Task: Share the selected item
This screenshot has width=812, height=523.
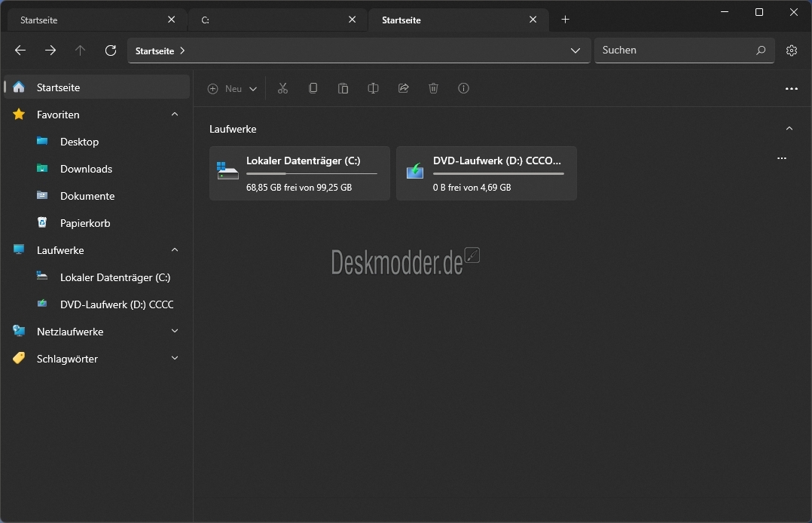Action: tap(404, 88)
